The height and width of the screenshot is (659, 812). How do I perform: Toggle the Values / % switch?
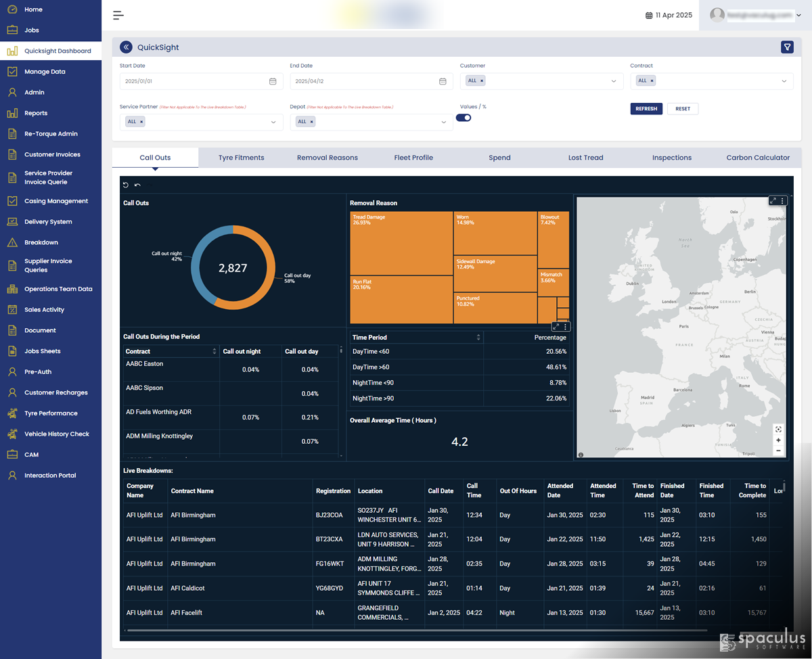click(464, 118)
